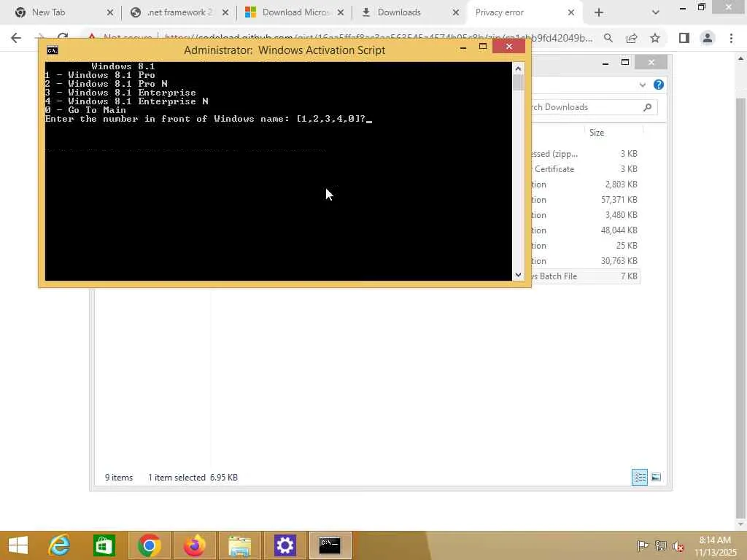Expand Chrome tab search chevron
This screenshot has height=560, width=747.
[x=656, y=12]
